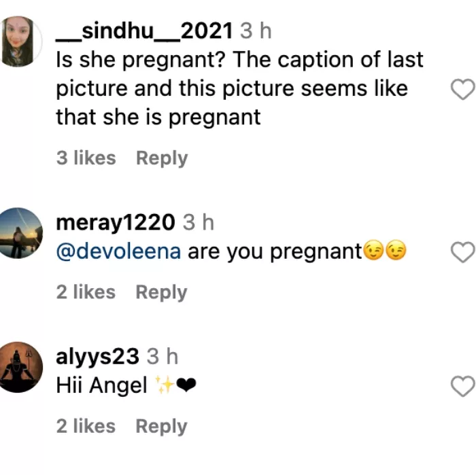View 2 likes on meray1220's comment

tap(86, 292)
